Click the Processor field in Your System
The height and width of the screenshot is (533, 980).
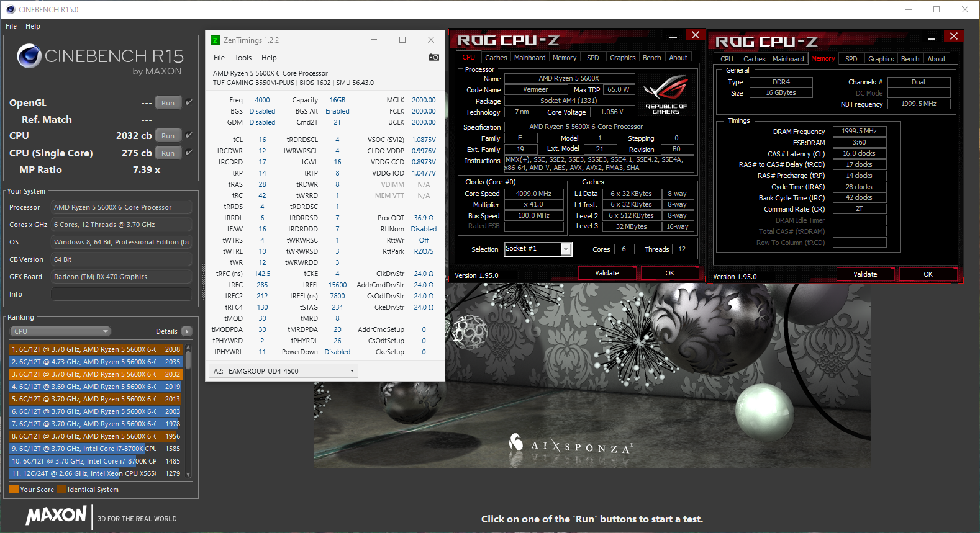coord(121,207)
